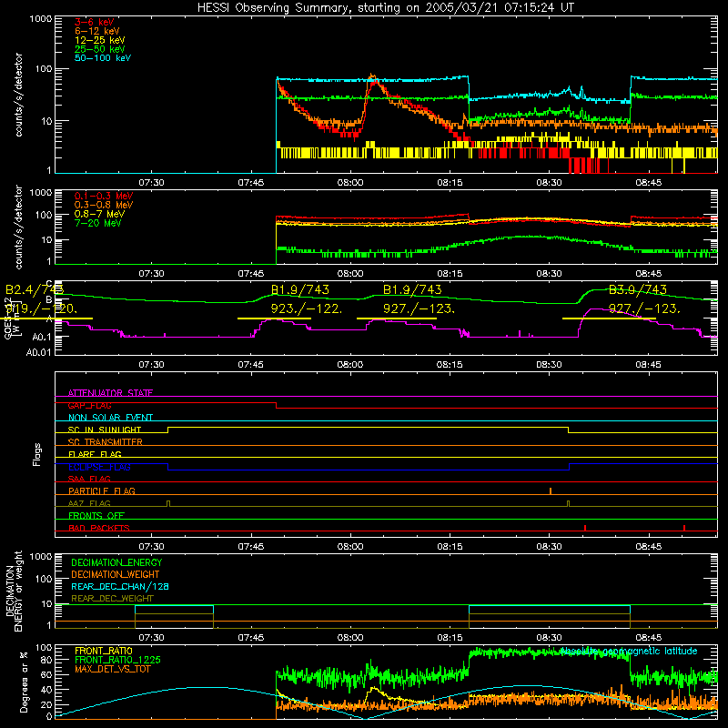Click 927./-123. label below B3.9/743

pyautogui.click(x=644, y=308)
